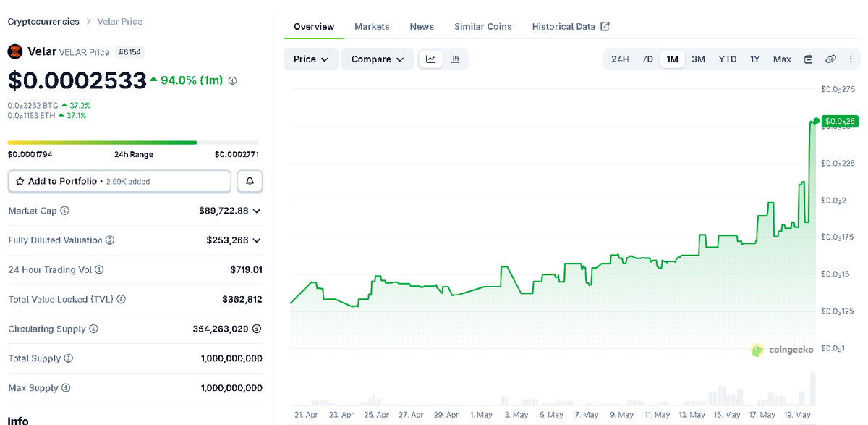Expand Market Cap details chevron

click(x=257, y=211)
